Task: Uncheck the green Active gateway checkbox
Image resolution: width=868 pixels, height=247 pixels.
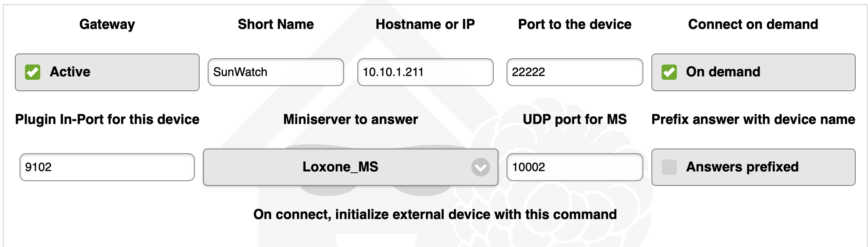Action: coord(33,72)
